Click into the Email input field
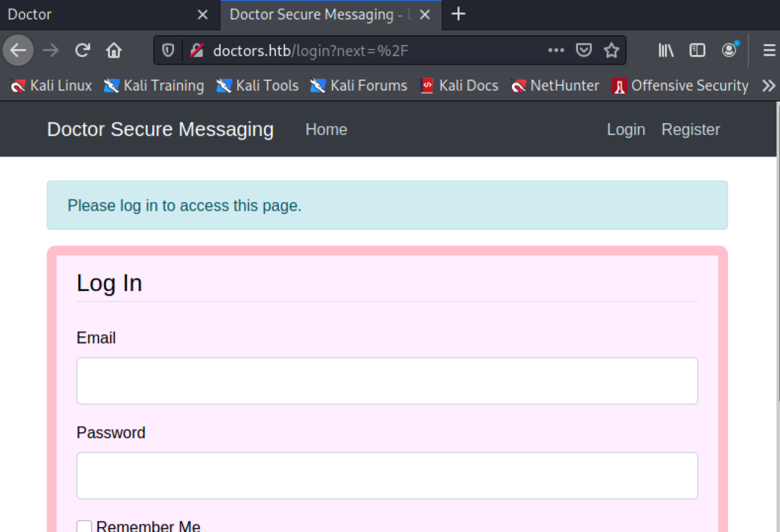 387,381
